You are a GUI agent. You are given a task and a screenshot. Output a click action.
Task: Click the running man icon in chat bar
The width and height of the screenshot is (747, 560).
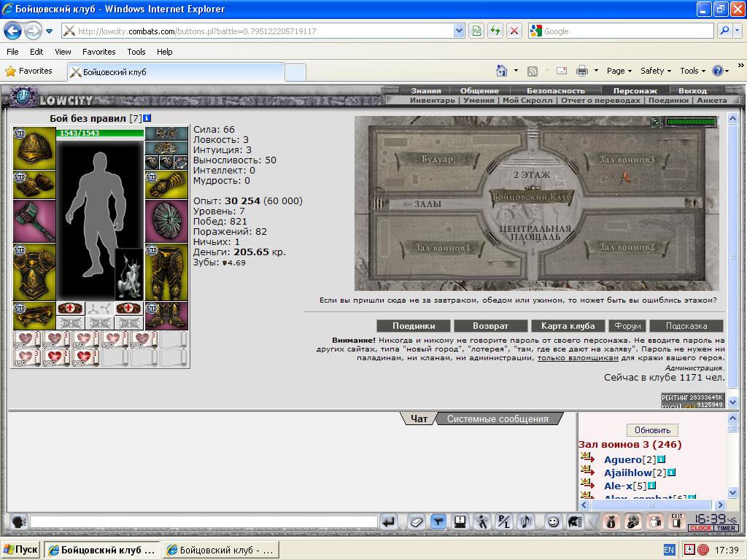(482, 522)
